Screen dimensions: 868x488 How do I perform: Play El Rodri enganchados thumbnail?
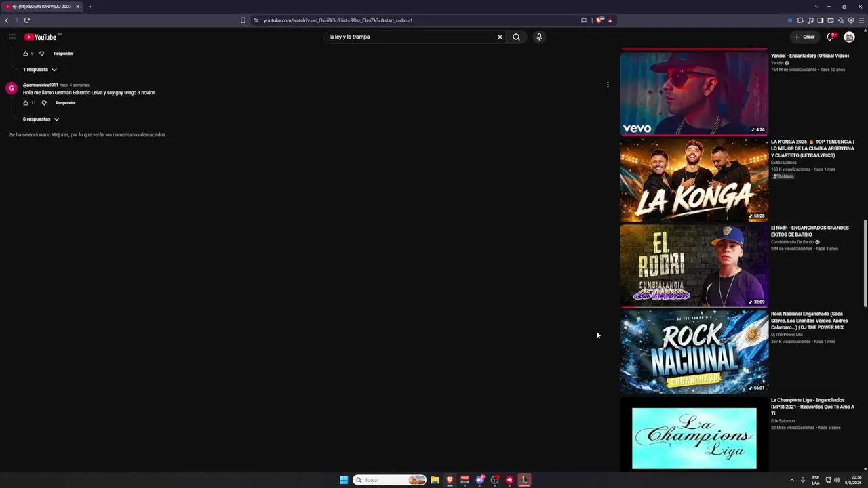point(694,266)
